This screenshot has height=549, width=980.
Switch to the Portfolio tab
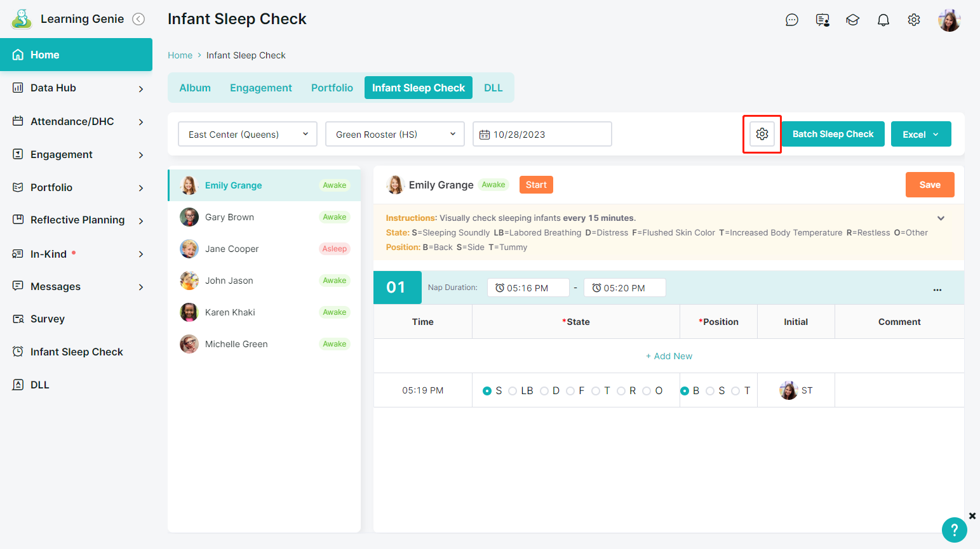pos(332,88)
